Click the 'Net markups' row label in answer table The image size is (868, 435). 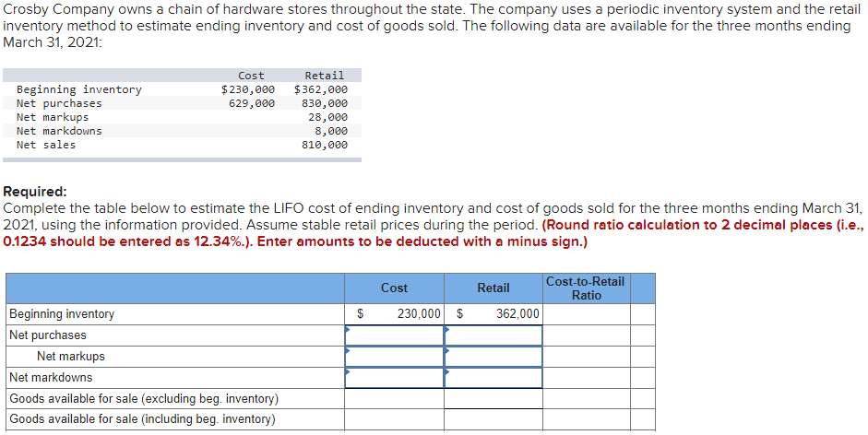71,356
